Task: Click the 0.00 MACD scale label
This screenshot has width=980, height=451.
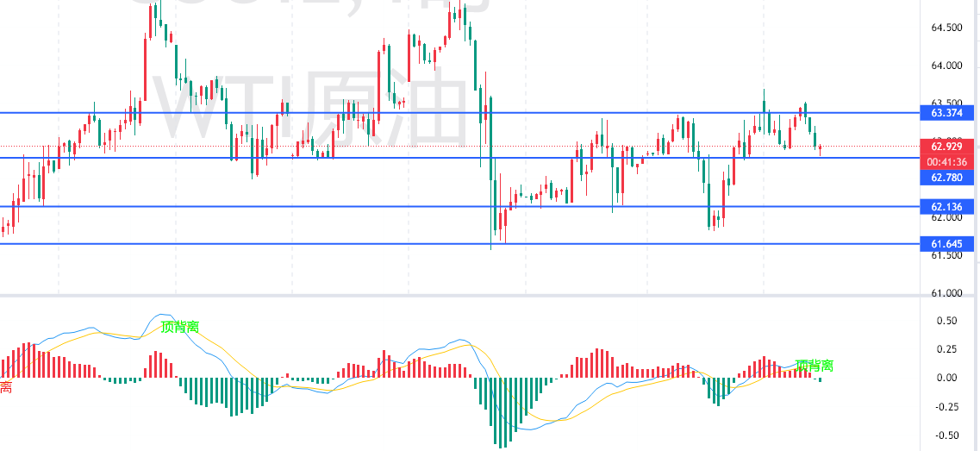Action: [x=946, y=378]
